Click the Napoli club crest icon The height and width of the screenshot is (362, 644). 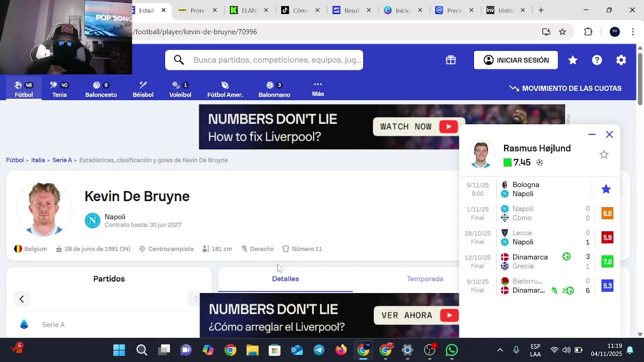93,220
